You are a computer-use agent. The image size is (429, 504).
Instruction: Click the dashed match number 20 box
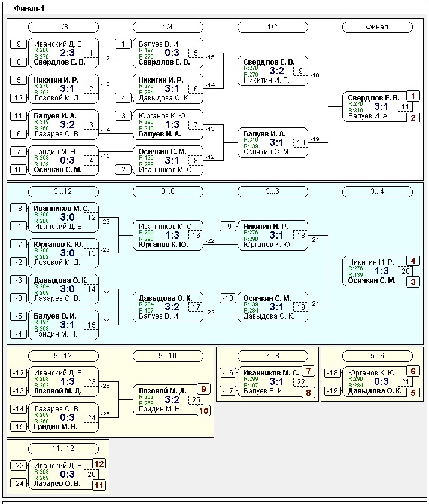(x=406, y=271)
